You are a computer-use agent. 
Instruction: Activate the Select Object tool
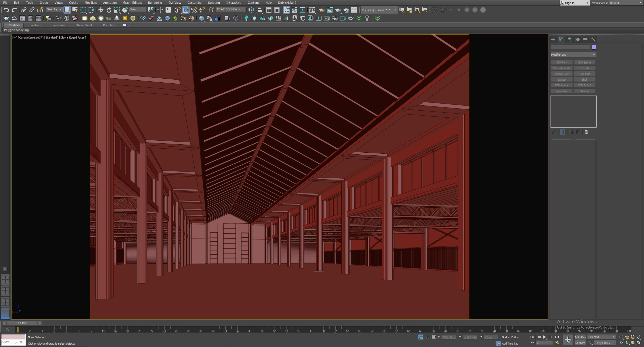[x=67, y=10]
